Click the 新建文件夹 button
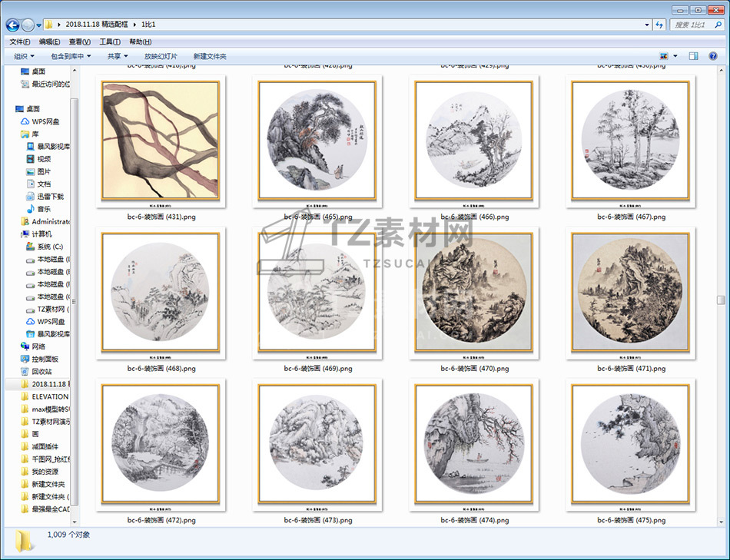730x560 pixels. pyautogui.click(x=210, y=56)
